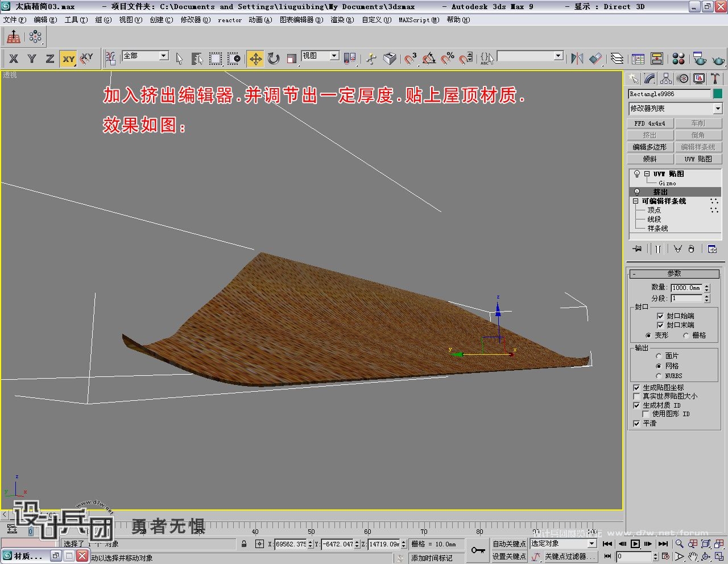Adjust 数量 spinner arrows
Image resolution: width=728 pixels, height=564 pixels.
(707, 288)
